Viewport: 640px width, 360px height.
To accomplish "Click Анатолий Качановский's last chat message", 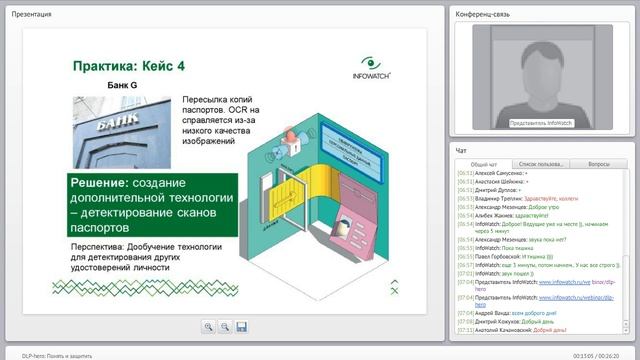I will 512,330.
